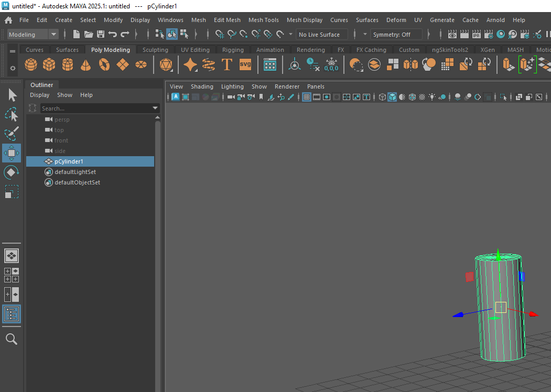This screenshot has height=392, width=551.
Task: Freeze transformations snowflake 0,0,0 icon
Action: 331,64
